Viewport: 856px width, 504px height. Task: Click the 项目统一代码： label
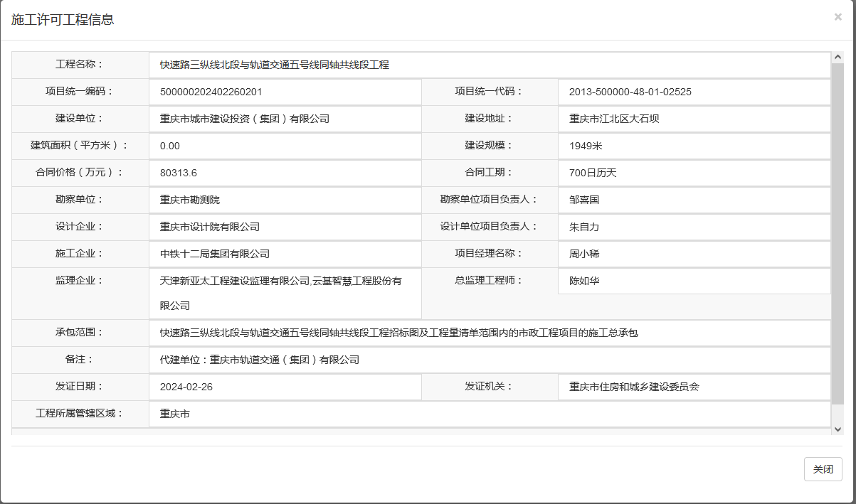(x=490, y=91)
